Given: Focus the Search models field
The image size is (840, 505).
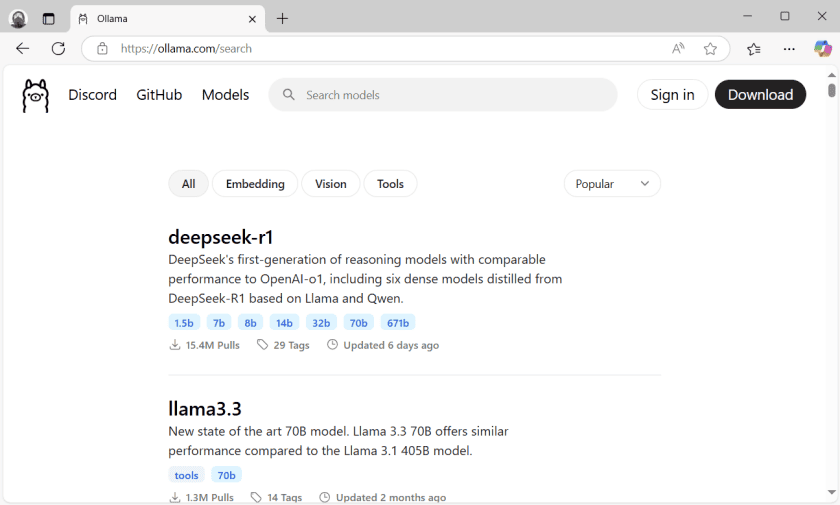Looking at the screenshot, I should point(450,95).
